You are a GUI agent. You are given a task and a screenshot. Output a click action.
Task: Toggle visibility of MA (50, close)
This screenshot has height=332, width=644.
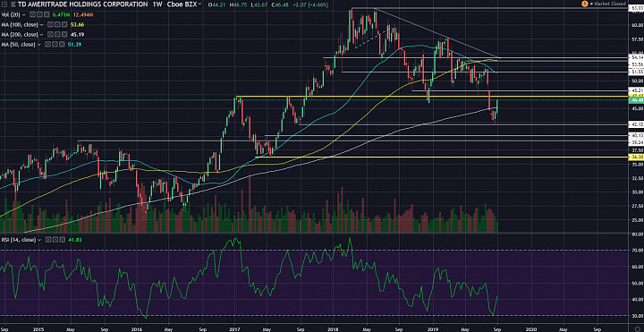click(47, 45)
